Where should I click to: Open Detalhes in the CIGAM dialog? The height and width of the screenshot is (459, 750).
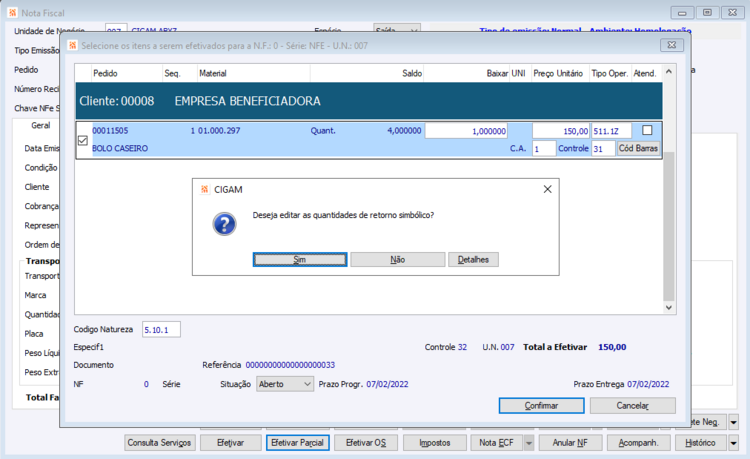tap(473, 260)
